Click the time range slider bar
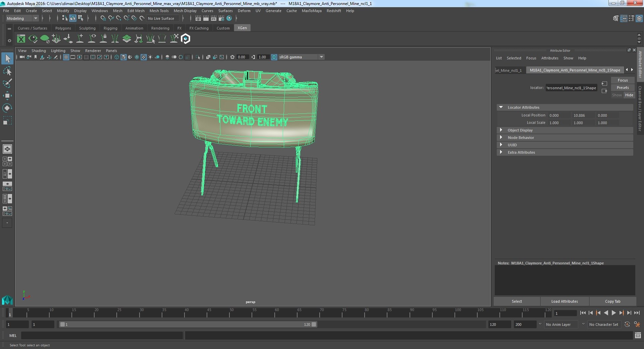 [x=188, y=325]
